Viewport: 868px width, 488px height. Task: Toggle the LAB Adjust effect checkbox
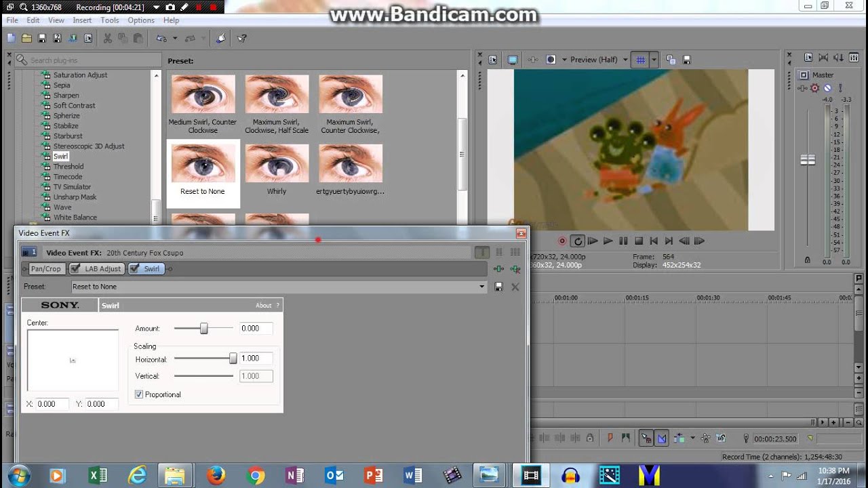tap(75, 268)
